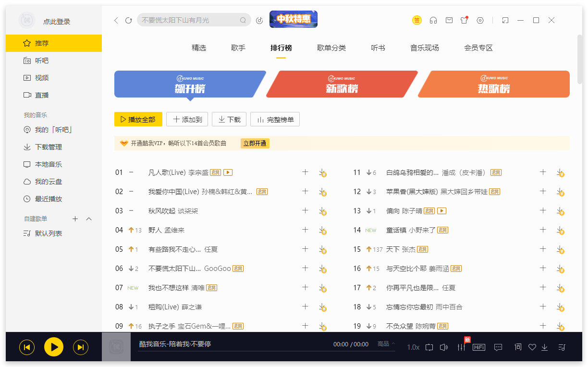This screenshot has width=588, height=367.
Task: Switch to the 听书 tab
Action: pos(378,48)
